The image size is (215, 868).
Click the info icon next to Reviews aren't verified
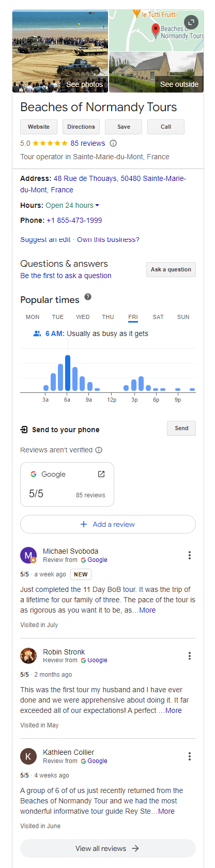(x=99, y=450)
